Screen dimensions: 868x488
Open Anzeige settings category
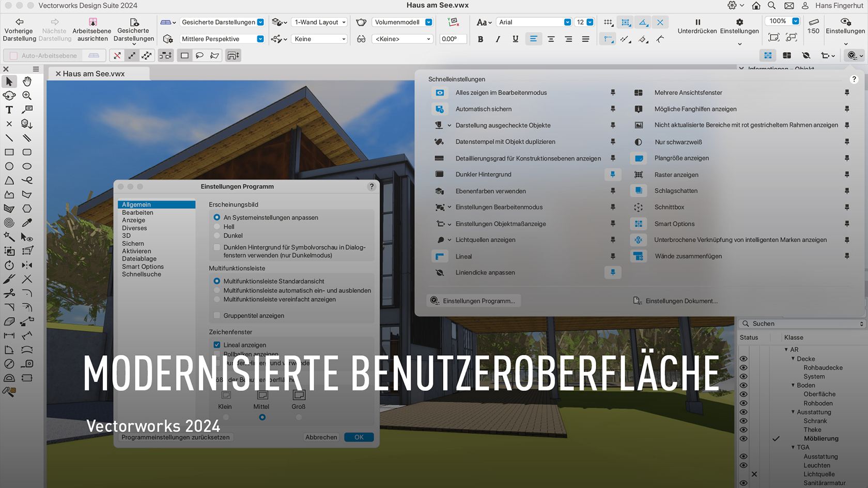pyautogui.click(x=133, y=221)
